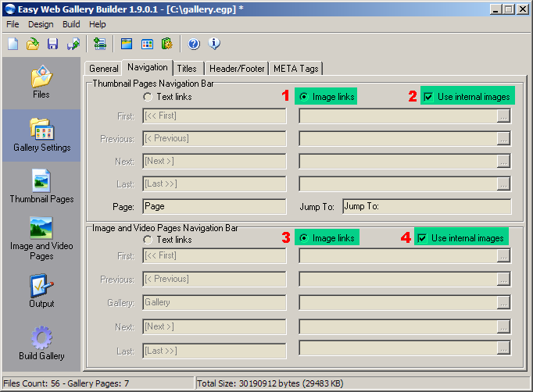
Task: Select Gallery Settings in the sidebar
Action: 41,135
